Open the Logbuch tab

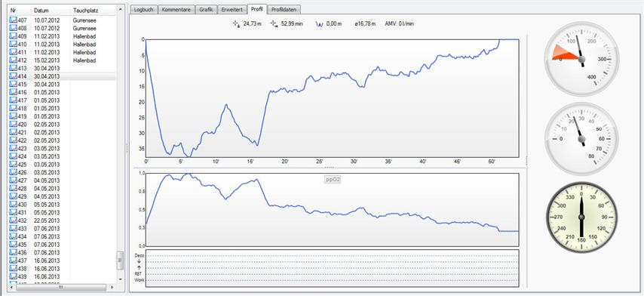click(x=144, y=10)
